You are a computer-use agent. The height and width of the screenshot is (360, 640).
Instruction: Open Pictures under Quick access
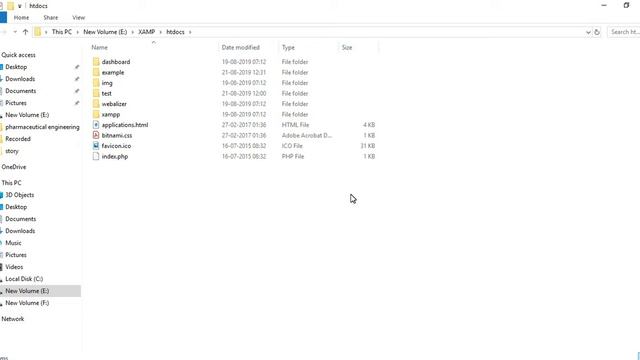coord(16,103)
